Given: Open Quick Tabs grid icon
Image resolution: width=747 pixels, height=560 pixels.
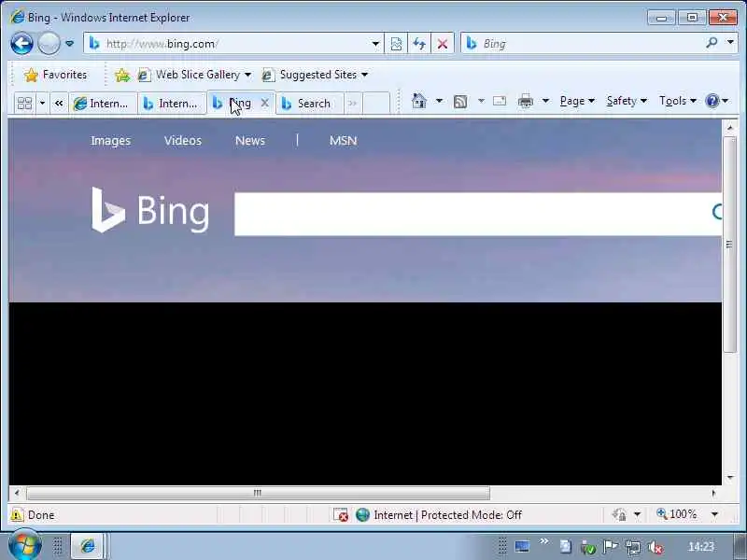Looking at the screenshot, I should (x=24, y=103).
